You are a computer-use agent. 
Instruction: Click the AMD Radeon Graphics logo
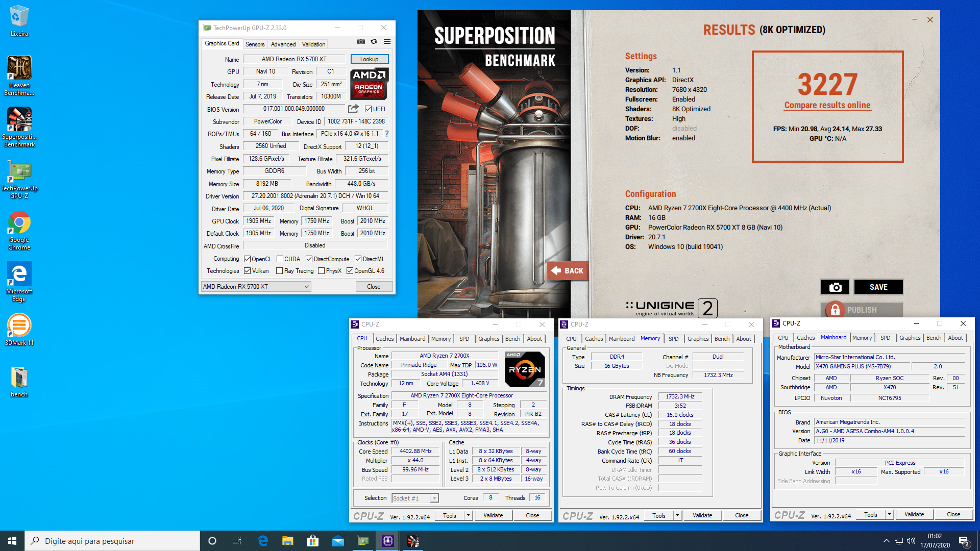click(370, 84)
